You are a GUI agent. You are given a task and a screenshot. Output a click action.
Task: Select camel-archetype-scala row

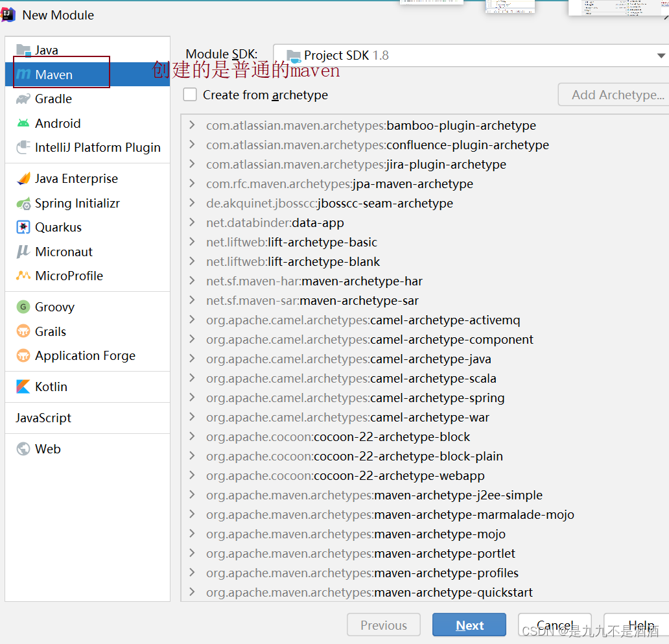(425, 378)
